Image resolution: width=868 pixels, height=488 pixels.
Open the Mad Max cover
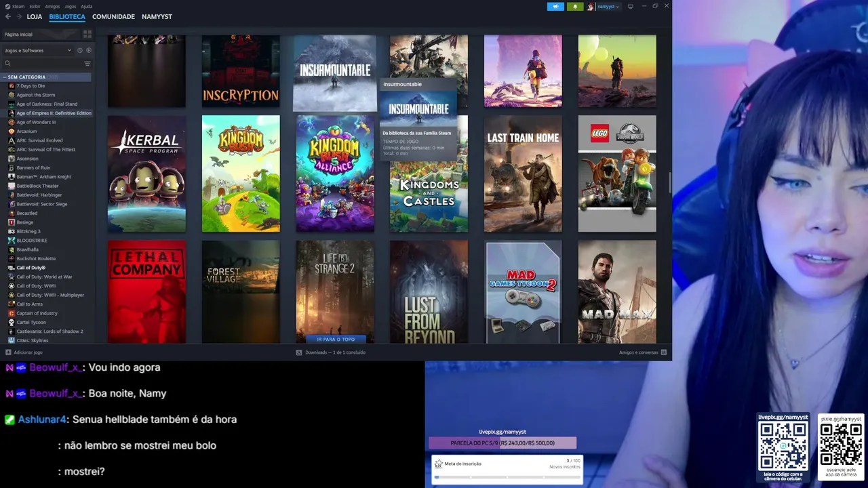[617, 291]
